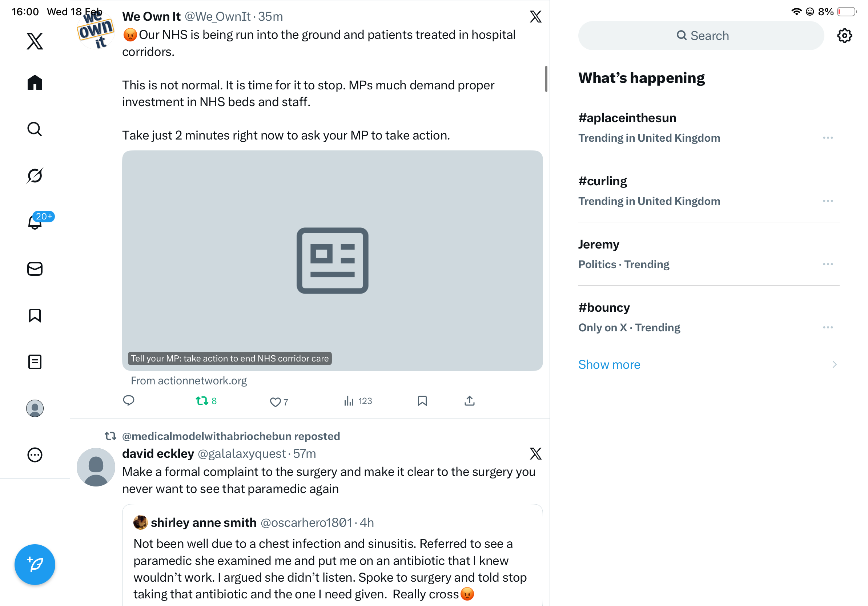Image resolution: width=868 pixels, height=606 pixels.
Task: Toggle like on We Own It post
Action: (275, 402)
